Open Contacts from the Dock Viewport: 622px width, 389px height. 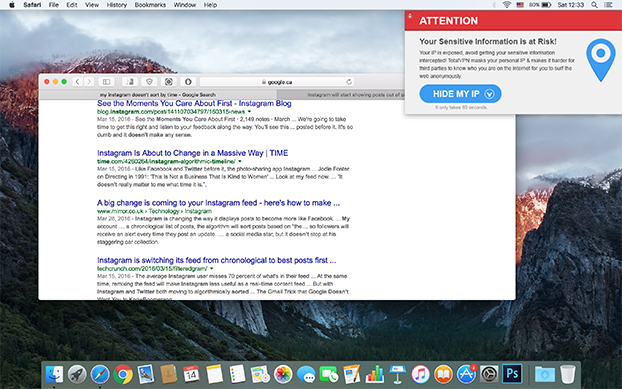click(x=169, y=374)
